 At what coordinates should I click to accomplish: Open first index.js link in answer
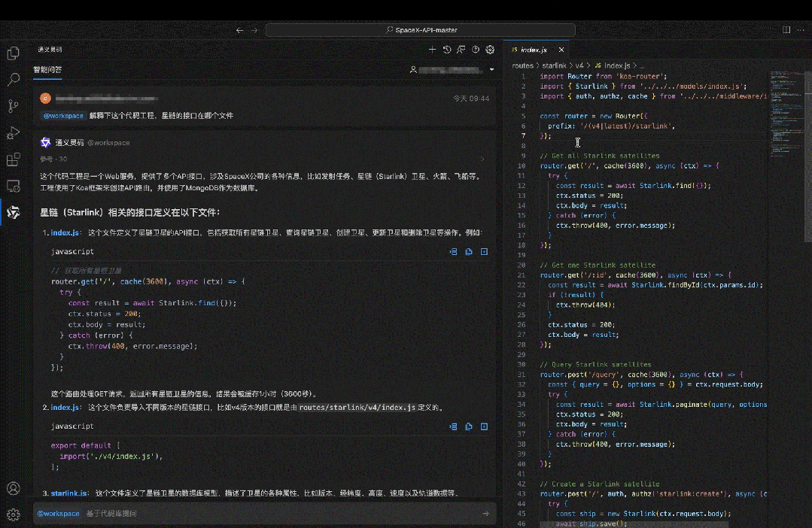click(64, 232)
